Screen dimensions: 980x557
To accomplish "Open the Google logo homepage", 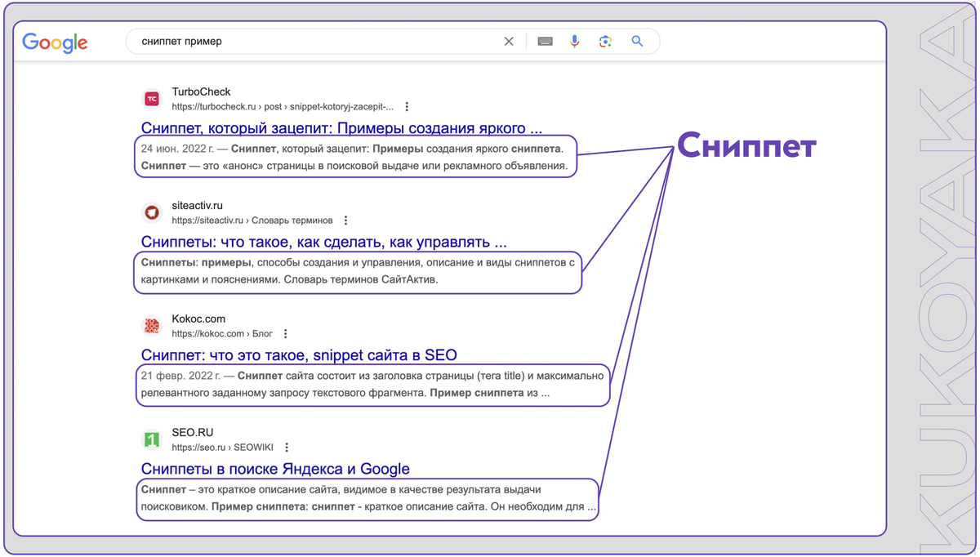I will click(55, 42).
